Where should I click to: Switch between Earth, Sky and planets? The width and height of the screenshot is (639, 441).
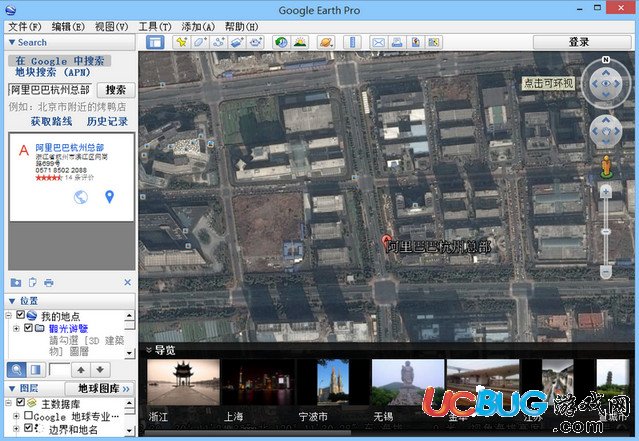click(326, 42)
